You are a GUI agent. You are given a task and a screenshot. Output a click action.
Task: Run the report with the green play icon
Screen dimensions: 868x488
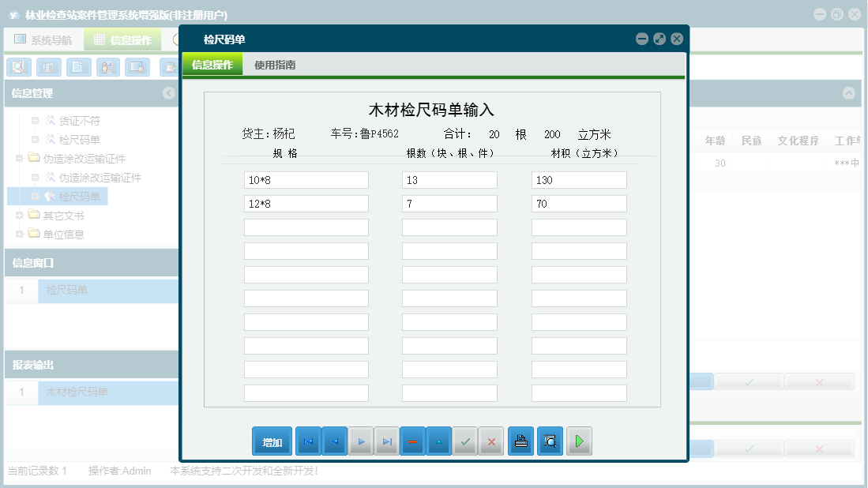coord(579,441)
